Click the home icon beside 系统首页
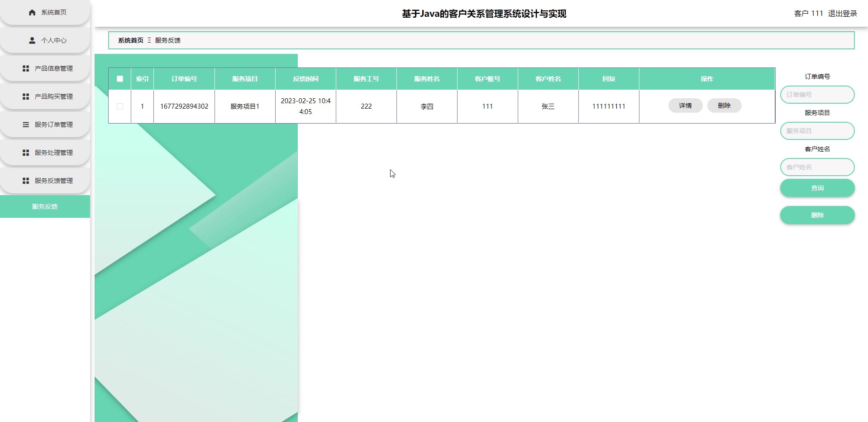This screenshot has width=868, height=422. pos(32,12)
